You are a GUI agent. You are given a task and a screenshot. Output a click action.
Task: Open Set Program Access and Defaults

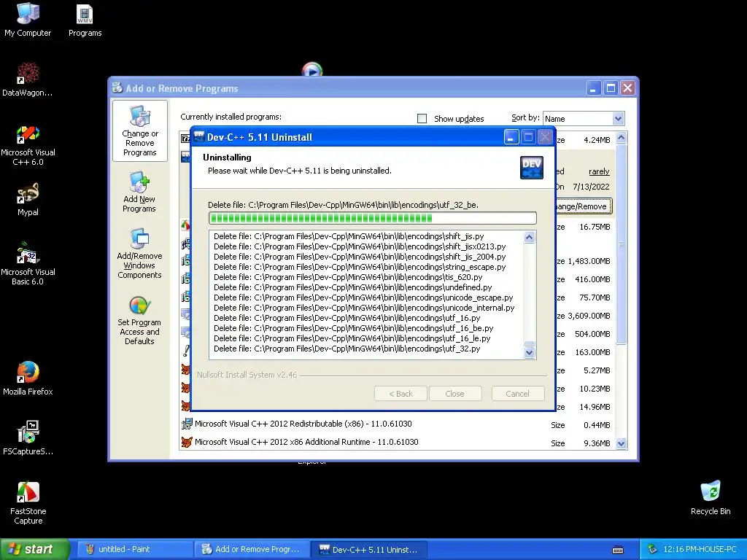tap(139, 320)
